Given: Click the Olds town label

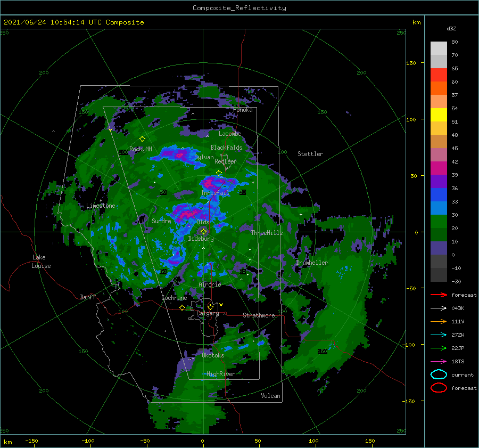Looking at the screenshot, I should (x=203, y=222).
